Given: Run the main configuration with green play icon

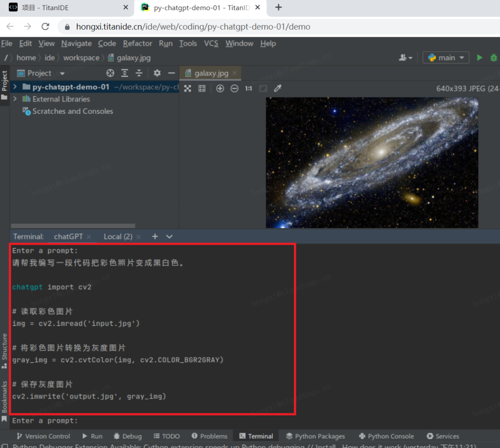Looking at the screenshot, I should click(479, 58).
